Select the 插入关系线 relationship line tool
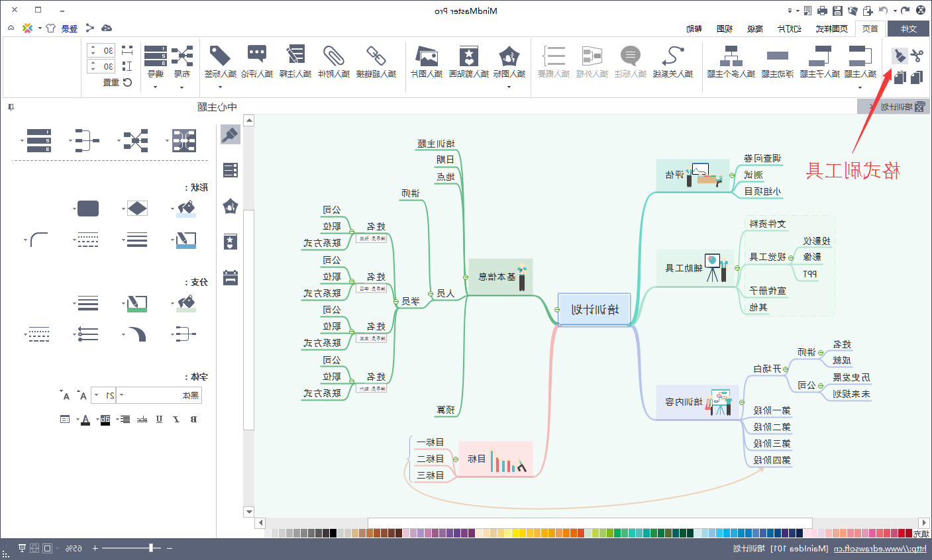Screen dimensions: 932x560 coord(673,62)
